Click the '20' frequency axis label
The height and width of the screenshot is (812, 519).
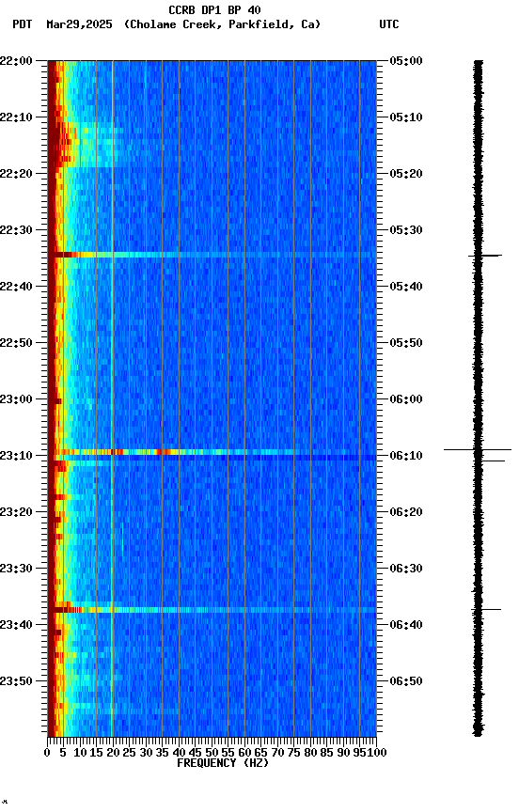point(113,754)
